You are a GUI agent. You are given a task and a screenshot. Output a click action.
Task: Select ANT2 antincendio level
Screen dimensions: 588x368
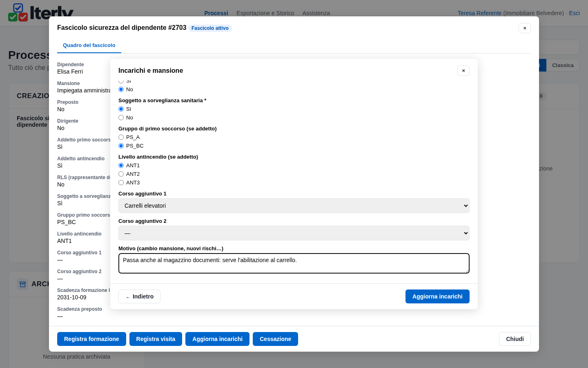(x=121, y=174)
